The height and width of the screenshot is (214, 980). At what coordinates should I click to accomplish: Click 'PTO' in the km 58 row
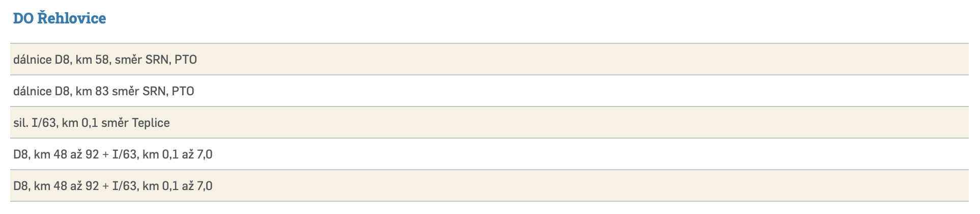[x=186, y=60]
